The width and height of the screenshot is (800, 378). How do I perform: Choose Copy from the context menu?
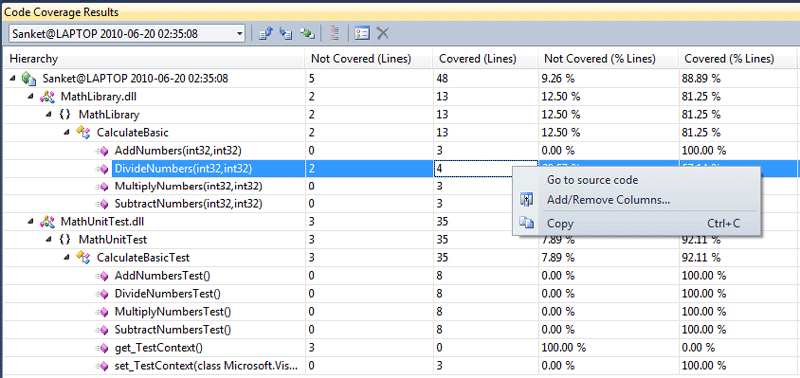(636, 223)
